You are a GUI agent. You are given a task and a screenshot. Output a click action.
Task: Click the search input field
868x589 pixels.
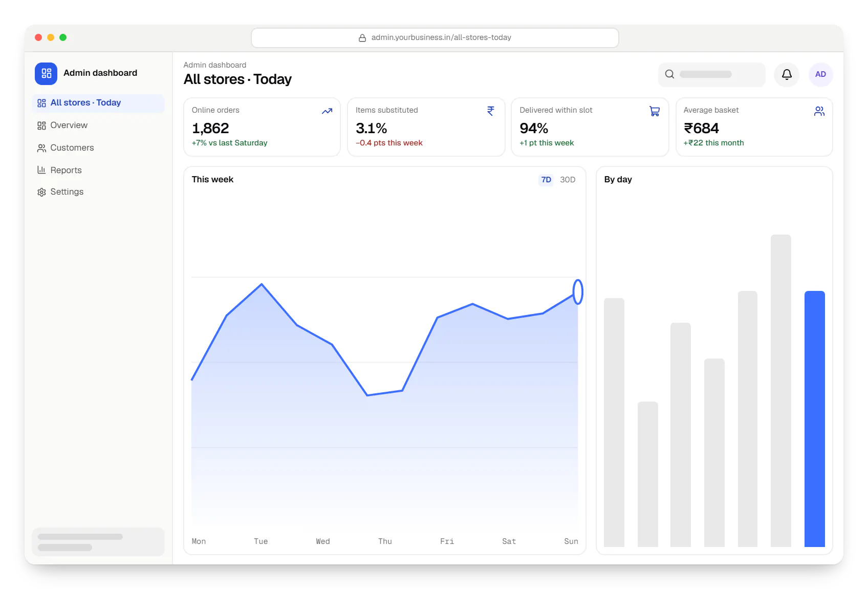coord(711,74)
